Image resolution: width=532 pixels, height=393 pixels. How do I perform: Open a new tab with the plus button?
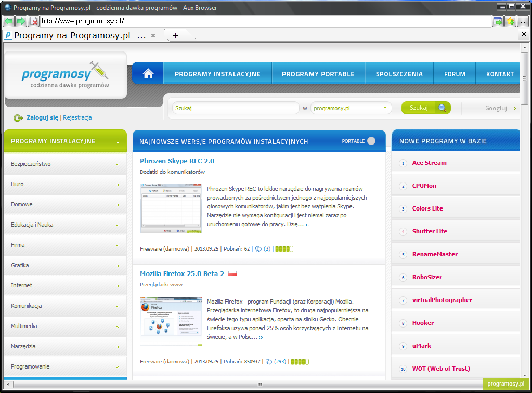coord(175,35)
